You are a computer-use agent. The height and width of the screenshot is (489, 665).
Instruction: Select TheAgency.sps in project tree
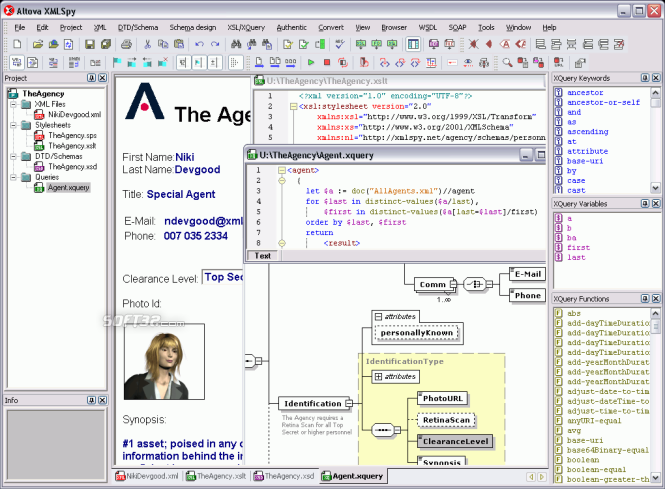tap(72, 135)
